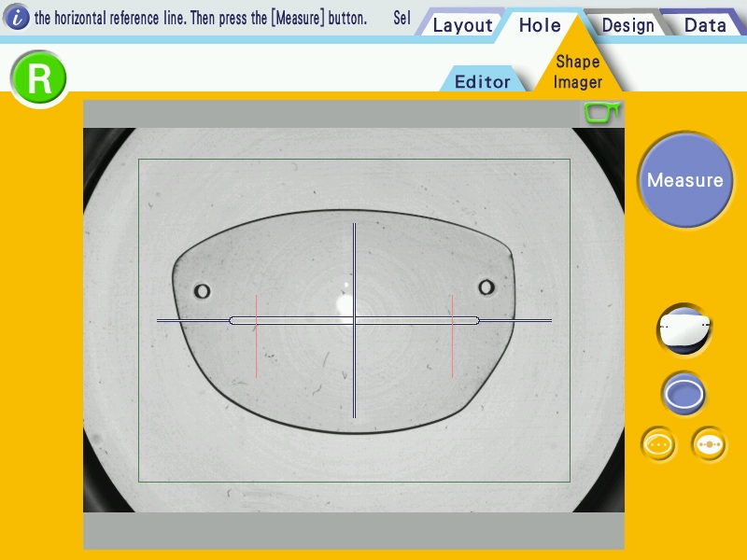Click the green eyeglasses frame icon
747x560 pixels.
click(601, 113)
